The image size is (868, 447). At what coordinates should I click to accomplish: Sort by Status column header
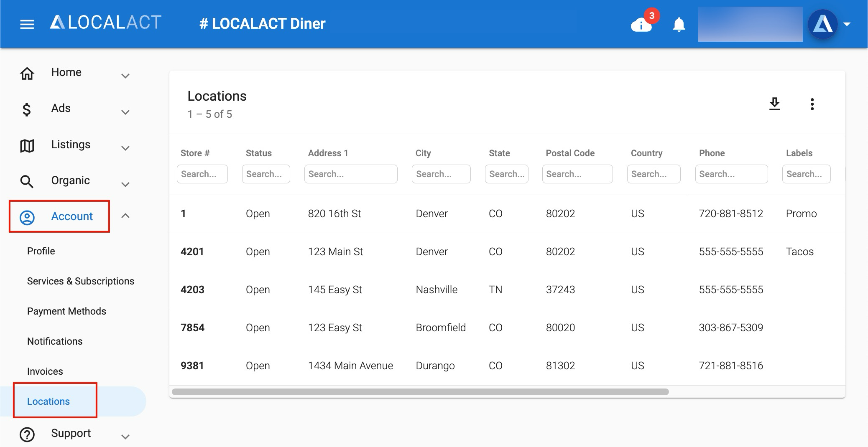[259, 153]
